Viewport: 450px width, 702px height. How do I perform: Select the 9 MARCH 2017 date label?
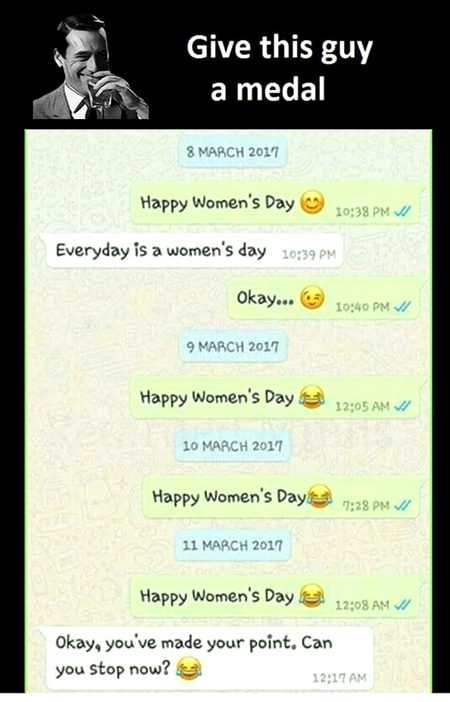(233, 347)
